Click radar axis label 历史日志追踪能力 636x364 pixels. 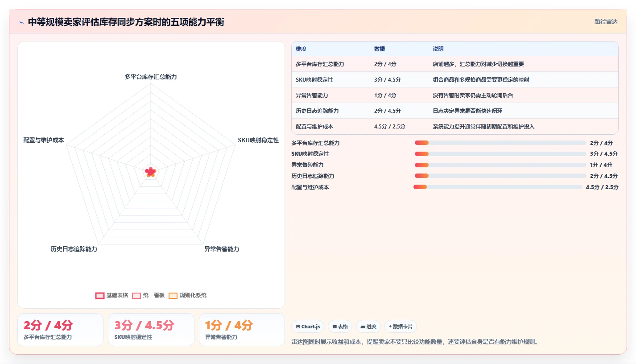74,249
